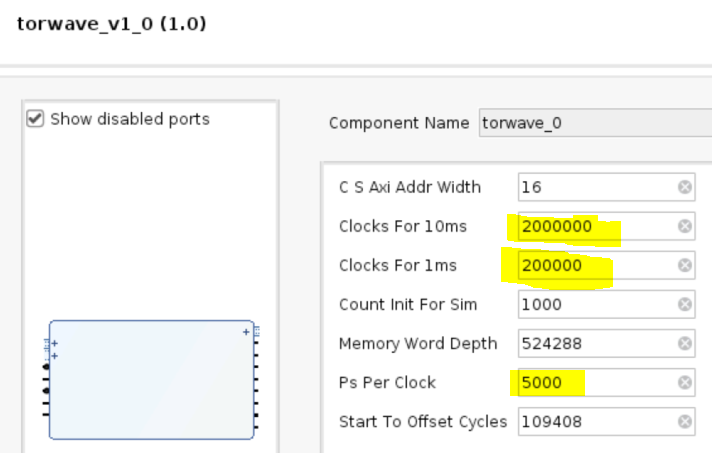Select the Memory Word Depth input
This screenshot has width=712, height=453.
point(596,343)
